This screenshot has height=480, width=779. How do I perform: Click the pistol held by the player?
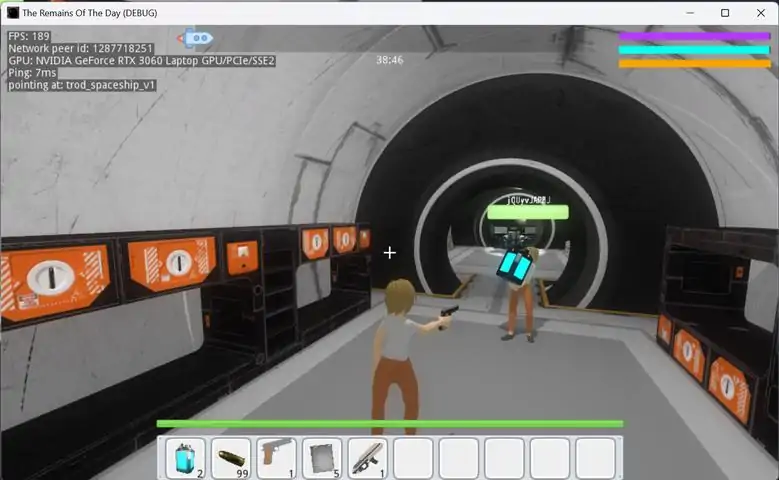449,312
